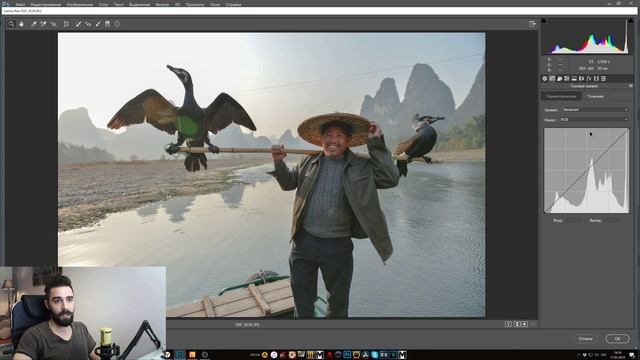Click the Выход output value field
This screenshot has width=640, height=360.
[x=612, y=220]
